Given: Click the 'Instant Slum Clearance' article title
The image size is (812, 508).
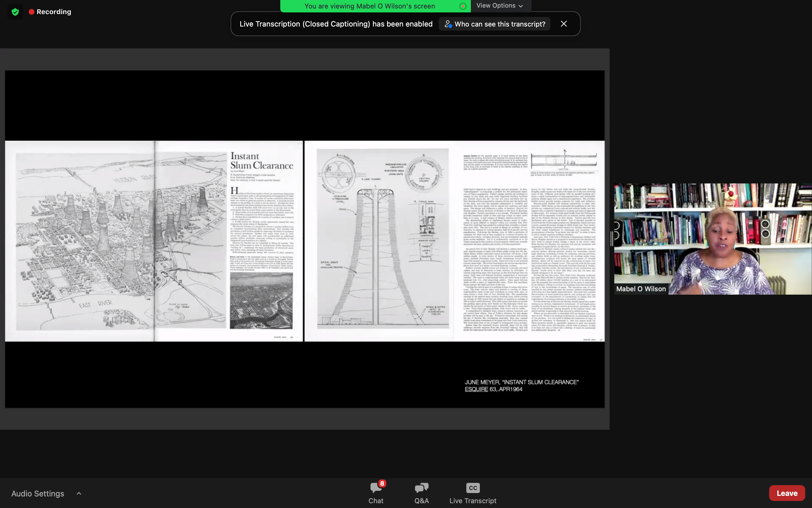Looking at the screenshot, I should click(x=262, y=161).
